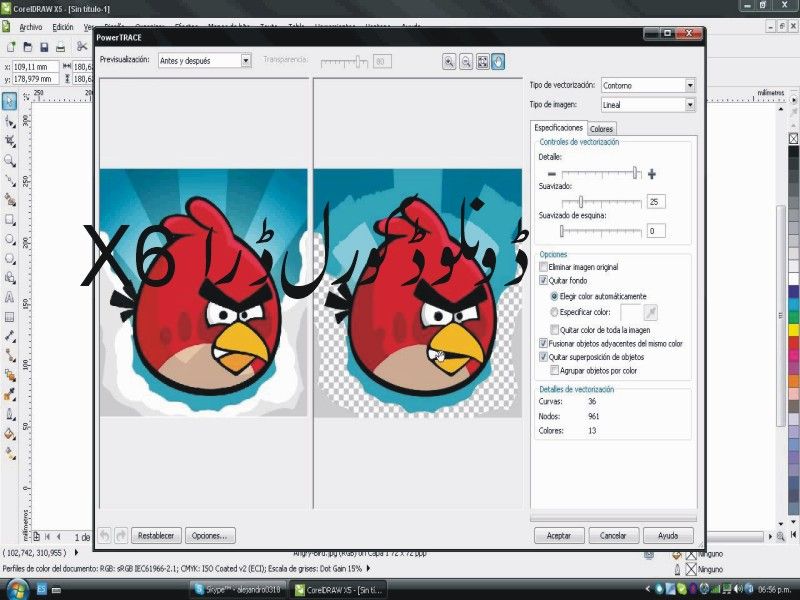Switch to the Especificaciones tab

(558, 128)
